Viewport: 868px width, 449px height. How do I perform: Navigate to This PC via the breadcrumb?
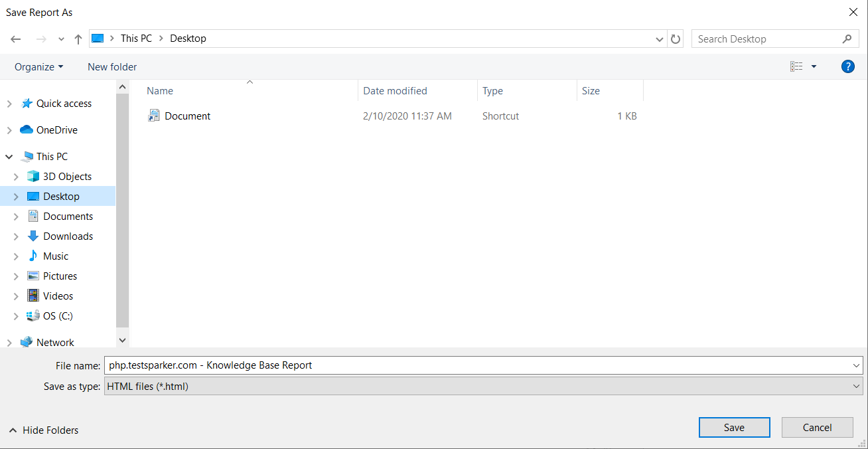[136, 39]
